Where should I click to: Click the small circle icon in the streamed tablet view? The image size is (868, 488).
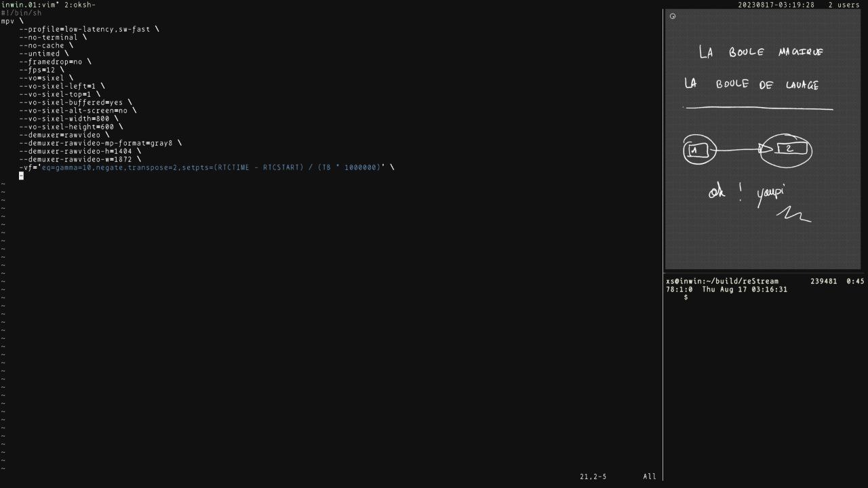(673, 16)
